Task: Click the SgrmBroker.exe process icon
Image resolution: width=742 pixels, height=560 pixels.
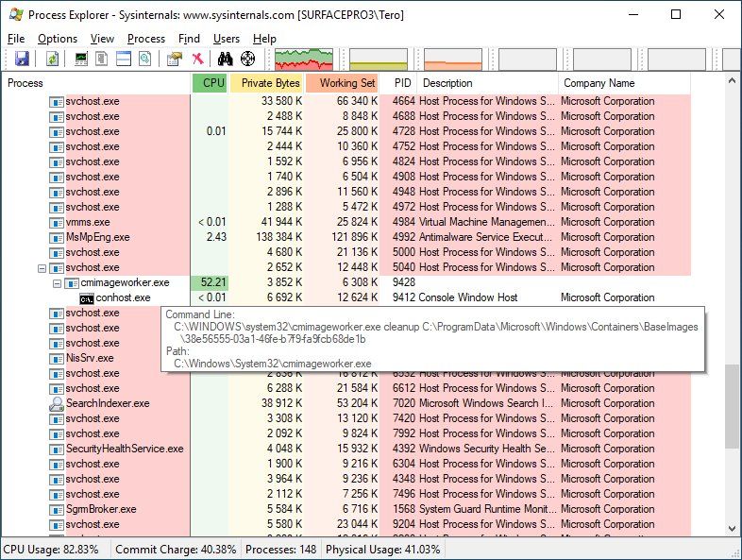Action: tap(57, 510)
